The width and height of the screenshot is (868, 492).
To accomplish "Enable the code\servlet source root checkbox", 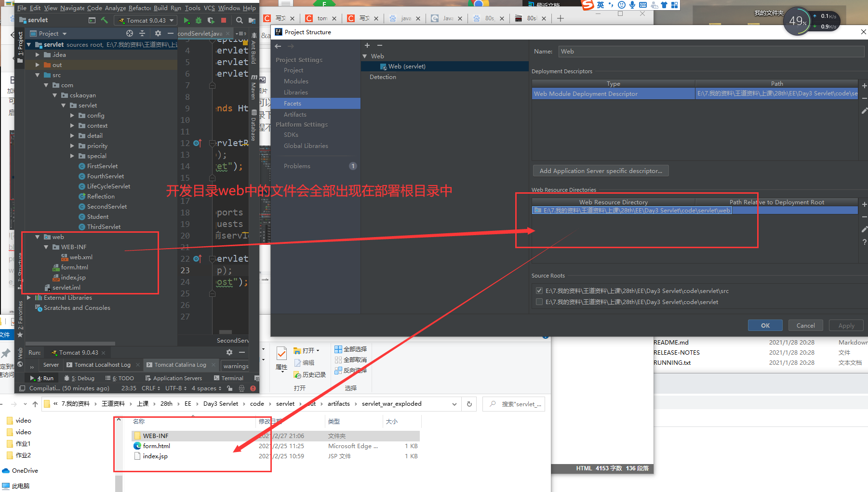I will tap(539, 302).
